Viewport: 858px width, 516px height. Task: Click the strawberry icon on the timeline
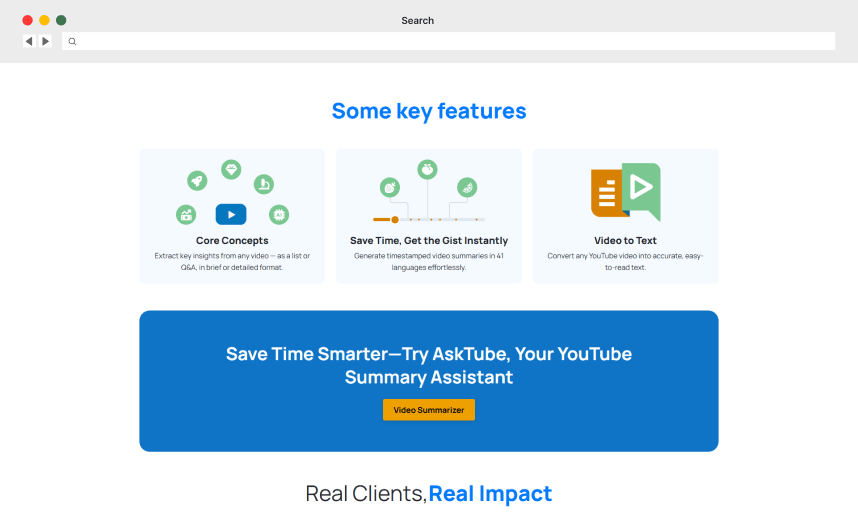pos(390,187)
